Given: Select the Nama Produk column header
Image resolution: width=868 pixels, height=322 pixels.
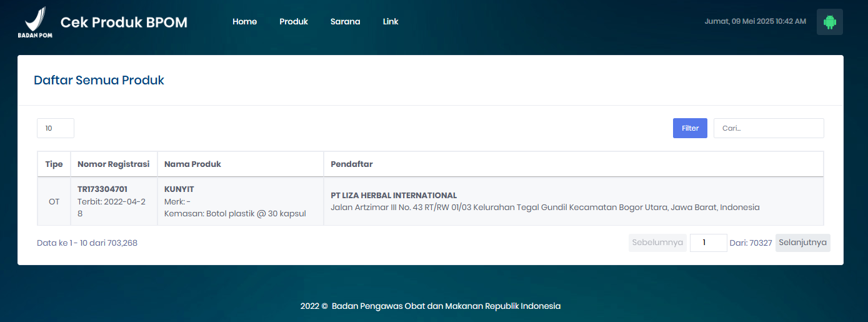Looking at the screenshot, I should tap(240, 164).
